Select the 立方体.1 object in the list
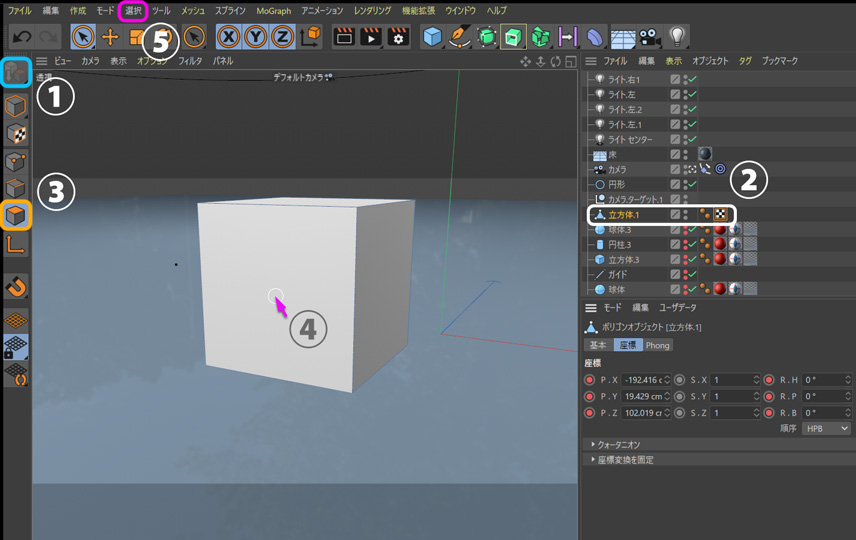The height and width of the screenshot is (540, 856). coord(624,215)
